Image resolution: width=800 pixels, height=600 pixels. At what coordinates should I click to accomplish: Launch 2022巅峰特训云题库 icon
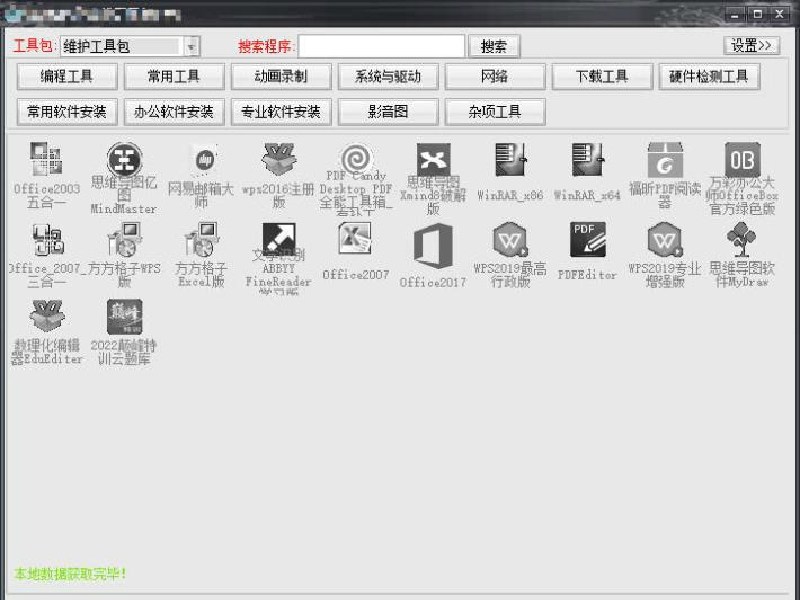pyautogui.click(x=124, y=317)
